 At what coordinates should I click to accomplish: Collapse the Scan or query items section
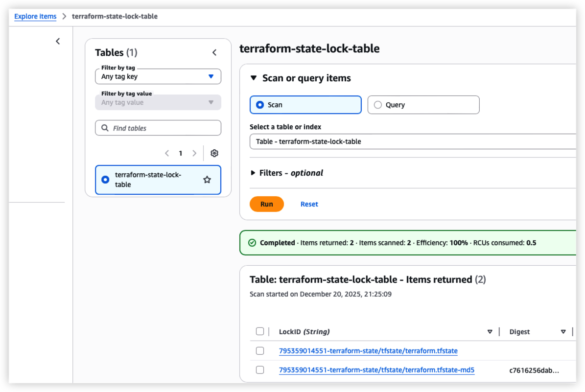point(253,78)
